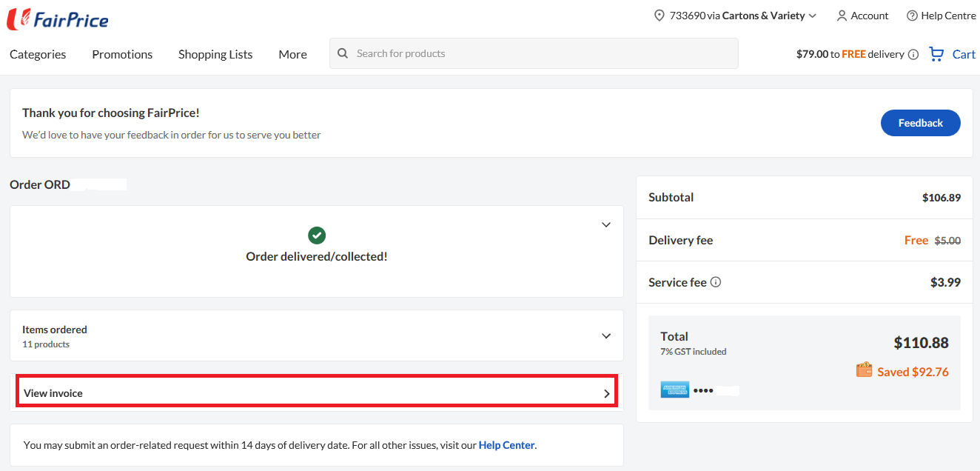This screenshot has width=980, height=471.
Task: Open delivery address dropdown 733690
Action: click(x=736, y=16)
